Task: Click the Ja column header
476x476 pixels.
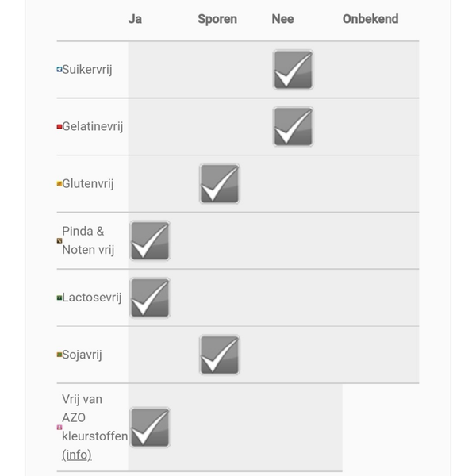Action: click(x=135, y=19)
